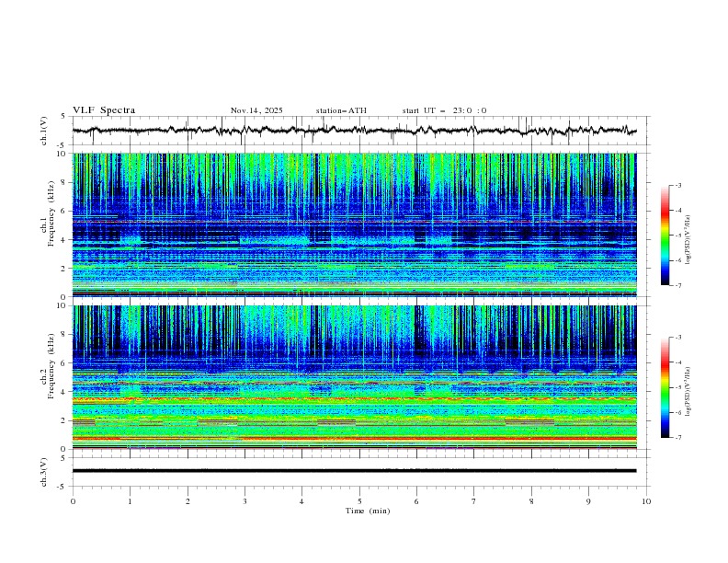728x563 pixels.
Task: Click the lower PSD color scale bar
Action: click(x=665, y=387)
